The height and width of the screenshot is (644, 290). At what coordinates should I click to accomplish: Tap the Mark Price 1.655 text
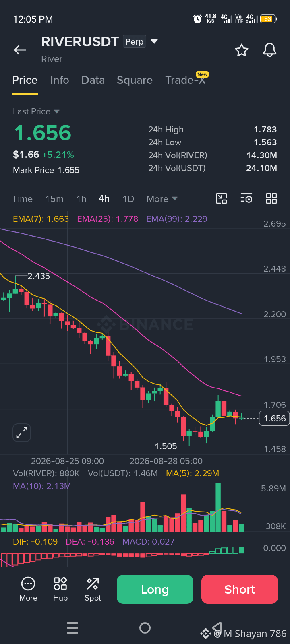click(x=46, y=170)
